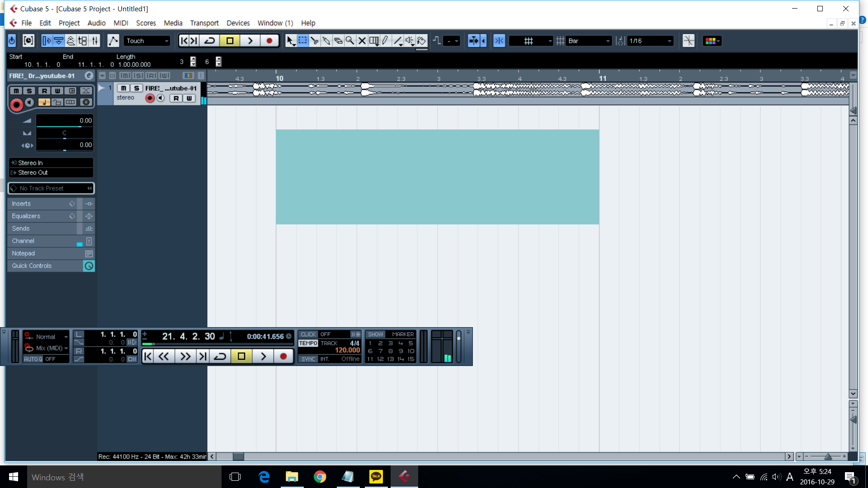Mute the FIRE! audio track
868x488 pixels.
point(123,88)
